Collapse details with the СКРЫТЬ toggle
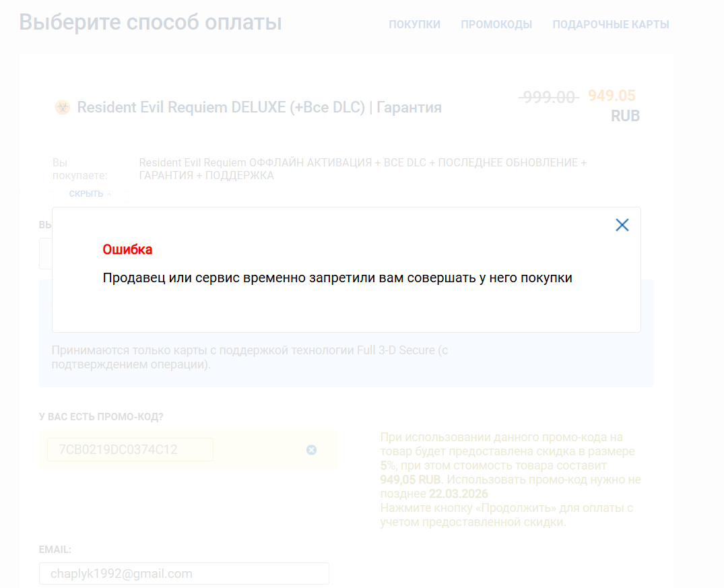Viewport: 724px width, 588px height. coord(90,194)
